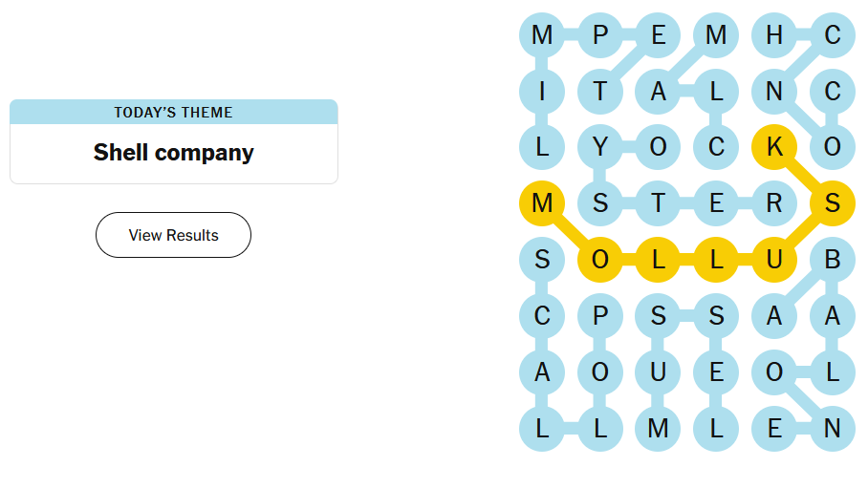Tap the yellow highlighted letter K
868x488 pixels.
(x=774, y=147)
